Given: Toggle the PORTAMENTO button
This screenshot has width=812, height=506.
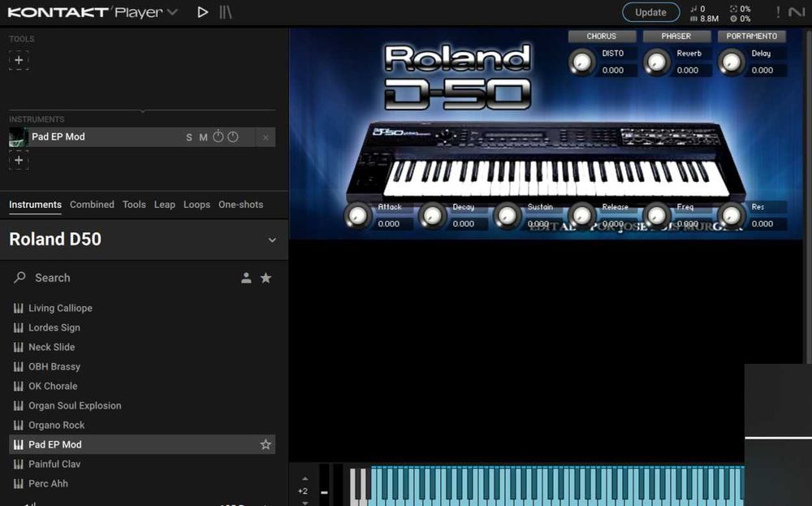Looking at the screenshot, I should (x=751, y=37).
